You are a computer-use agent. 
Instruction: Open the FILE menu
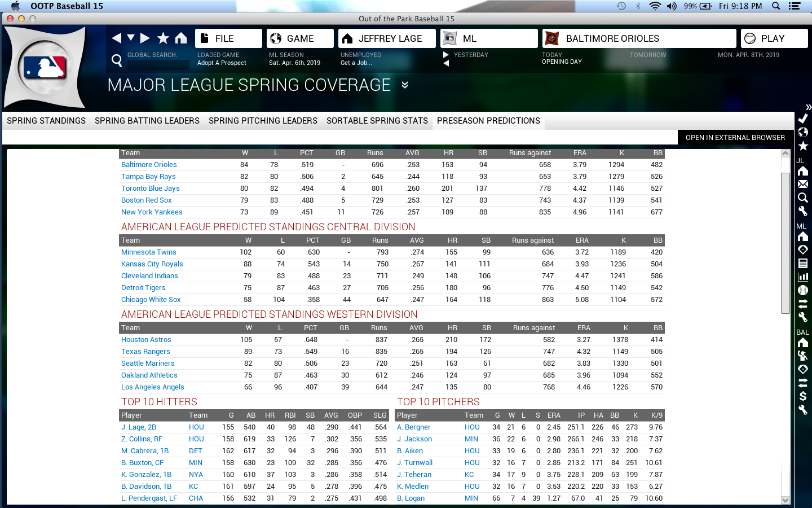(x=228, y=38)
